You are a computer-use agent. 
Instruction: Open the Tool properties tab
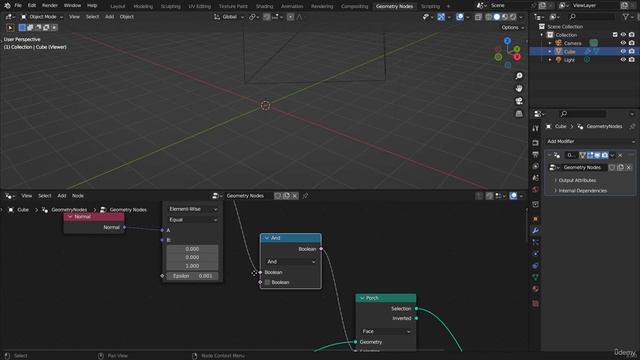coord(536,129)
